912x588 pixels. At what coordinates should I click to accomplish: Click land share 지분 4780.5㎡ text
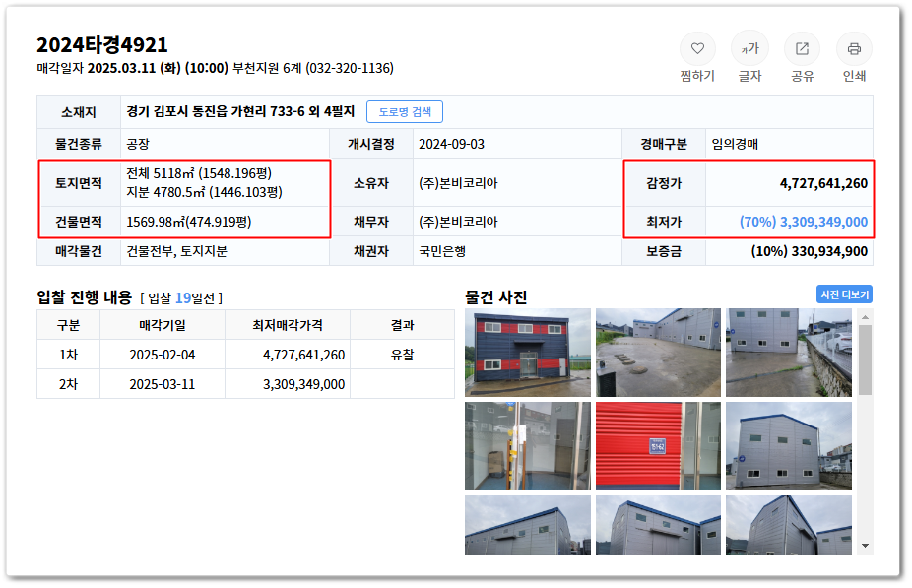(x=204, y=192)
